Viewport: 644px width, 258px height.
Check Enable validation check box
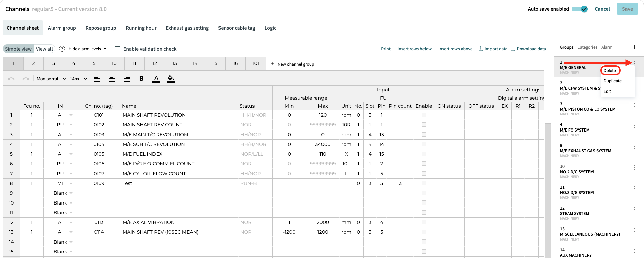[117, 49]
